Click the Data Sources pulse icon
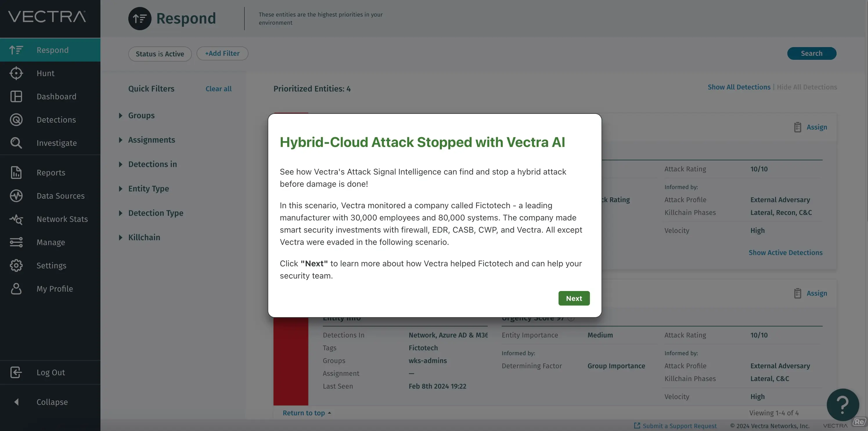 tap(16, 196)
